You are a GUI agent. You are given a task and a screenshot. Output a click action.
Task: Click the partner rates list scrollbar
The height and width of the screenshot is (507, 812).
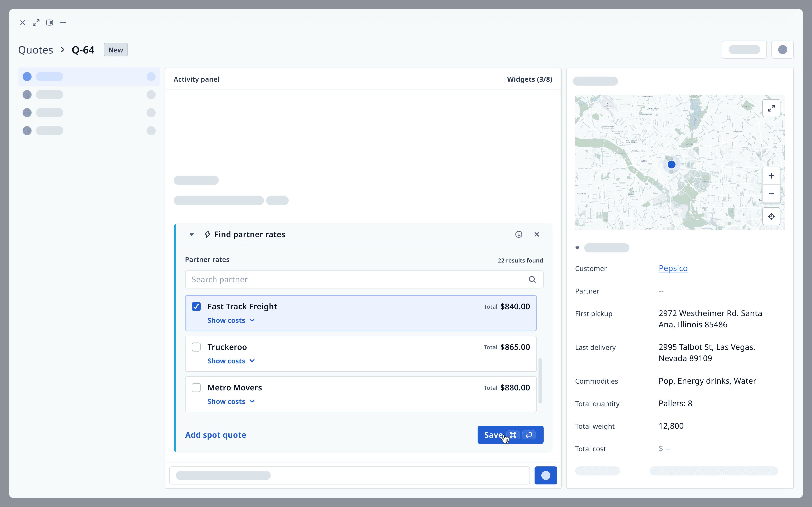pos(540,381)
